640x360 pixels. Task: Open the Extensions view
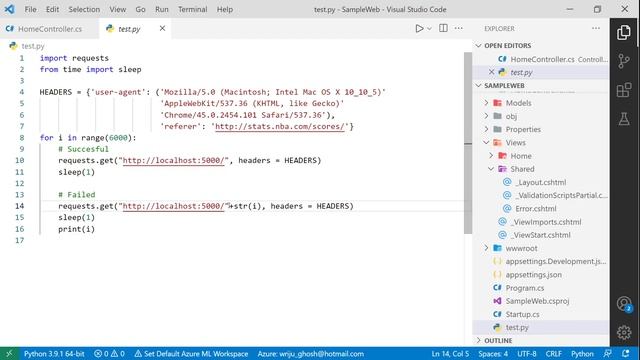624,90
